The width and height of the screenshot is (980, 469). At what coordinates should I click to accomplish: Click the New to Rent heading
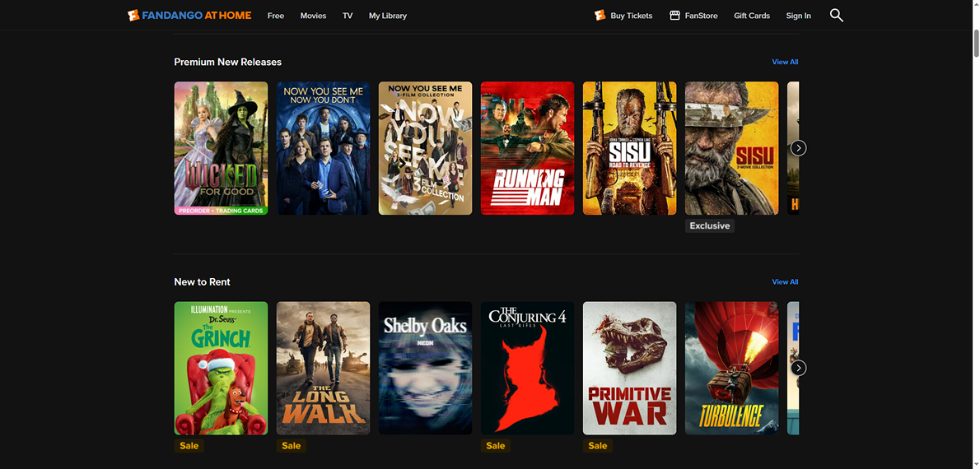[x=202, y=281]
